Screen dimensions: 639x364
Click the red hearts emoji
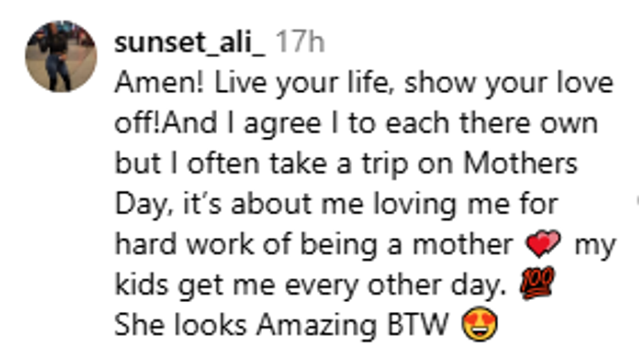[x=542, y=245]
